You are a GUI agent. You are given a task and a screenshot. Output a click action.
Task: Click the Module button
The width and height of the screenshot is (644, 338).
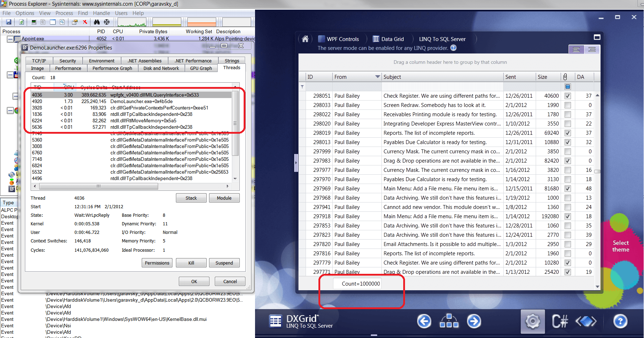pos(224,198)
